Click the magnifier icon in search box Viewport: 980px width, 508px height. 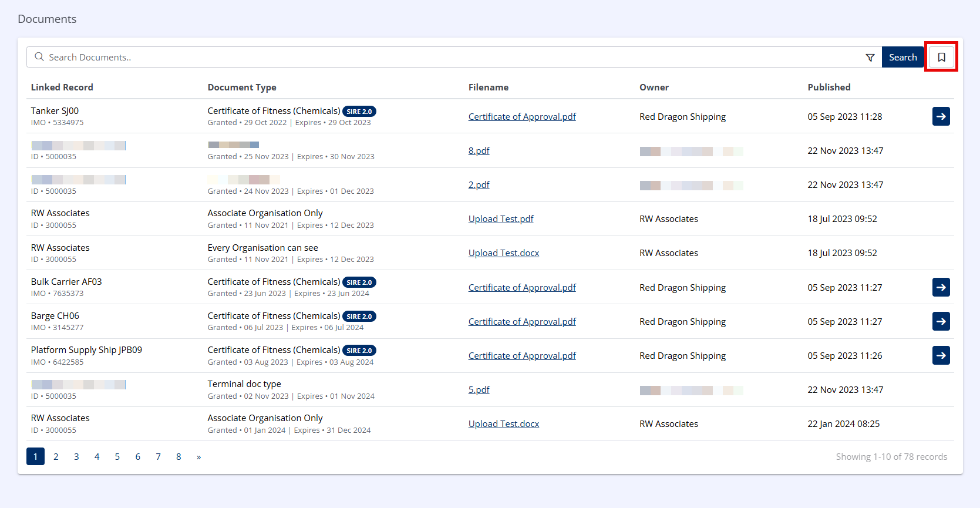[x=39, y=57]
